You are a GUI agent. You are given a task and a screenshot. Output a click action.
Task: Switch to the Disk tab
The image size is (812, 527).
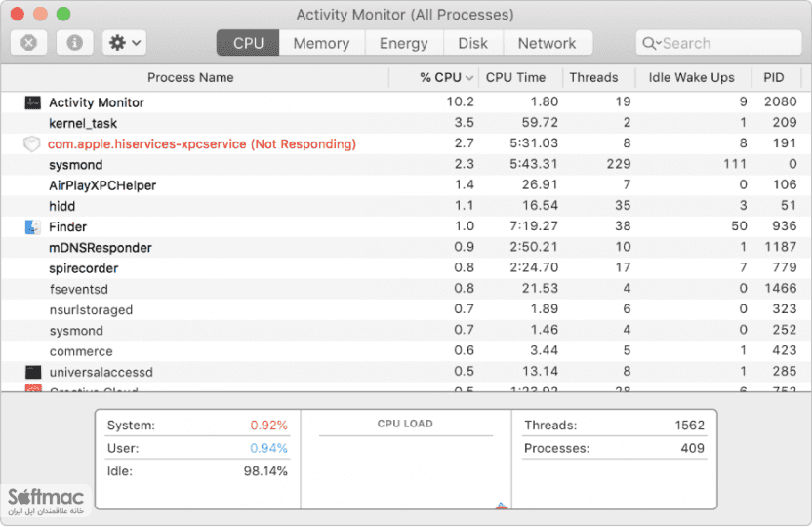click(472, 43)
